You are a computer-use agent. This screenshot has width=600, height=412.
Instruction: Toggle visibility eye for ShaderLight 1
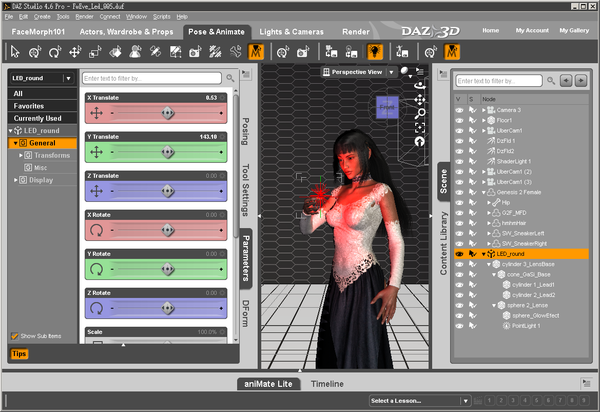tap(459, 161)
